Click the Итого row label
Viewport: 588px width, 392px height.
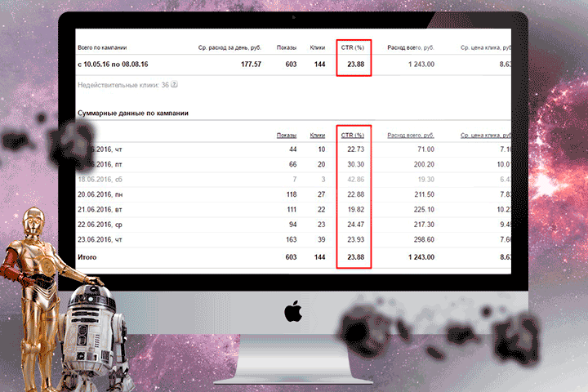[87, 257]
